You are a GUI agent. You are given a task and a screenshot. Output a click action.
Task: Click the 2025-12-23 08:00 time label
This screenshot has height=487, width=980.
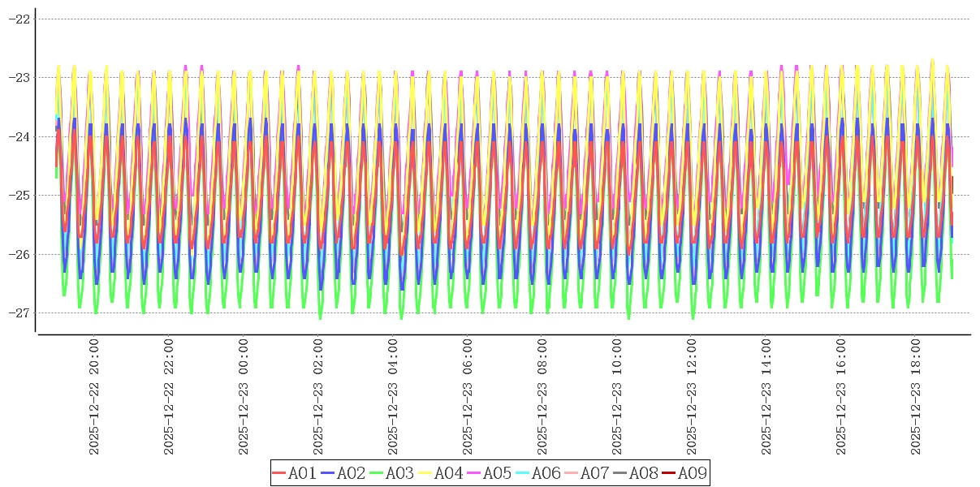tap(542, 397)
